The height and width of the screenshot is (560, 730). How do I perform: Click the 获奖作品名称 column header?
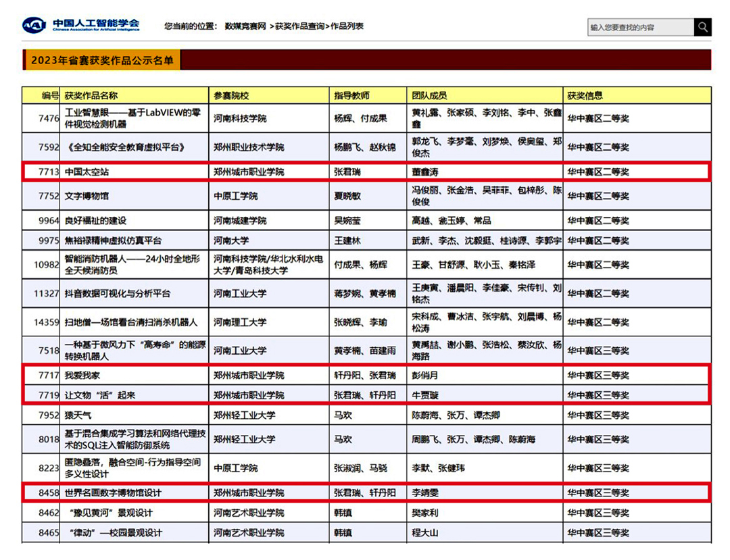93,95
